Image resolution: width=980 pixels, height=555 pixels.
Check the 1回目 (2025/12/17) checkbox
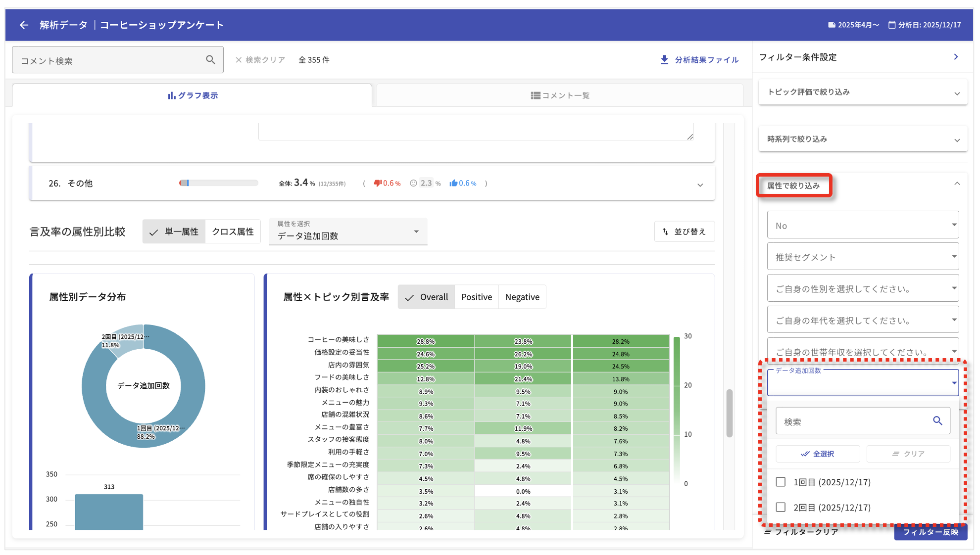781,482
